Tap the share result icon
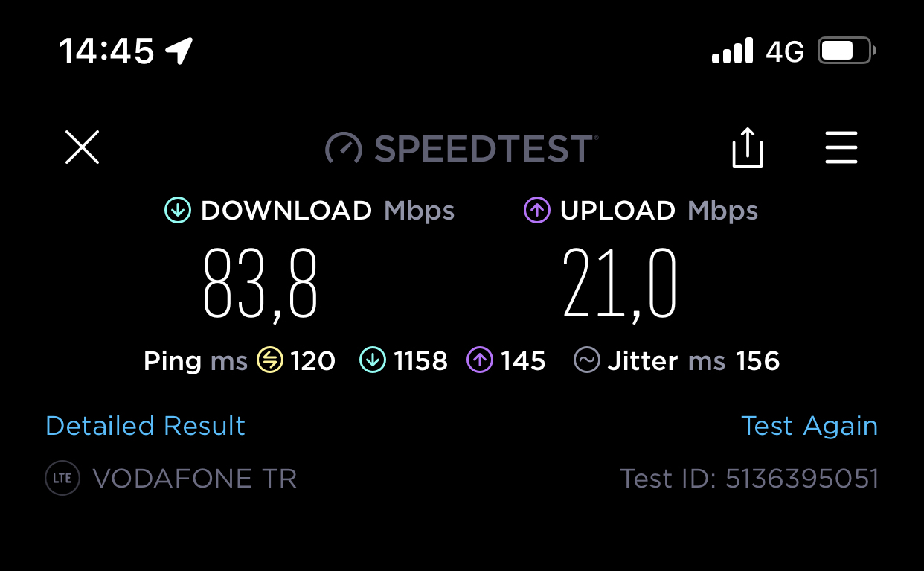The height and width of the screenshot is (571, 924). coord(748,147)
